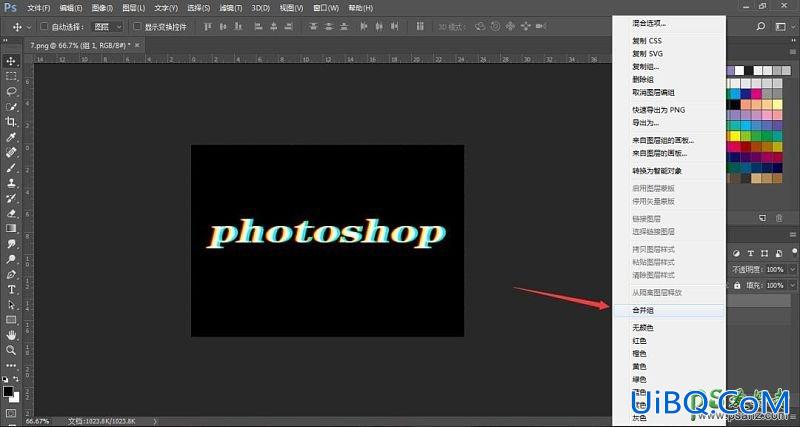
Task: Select the Crop tool
Action: [11, 121]
